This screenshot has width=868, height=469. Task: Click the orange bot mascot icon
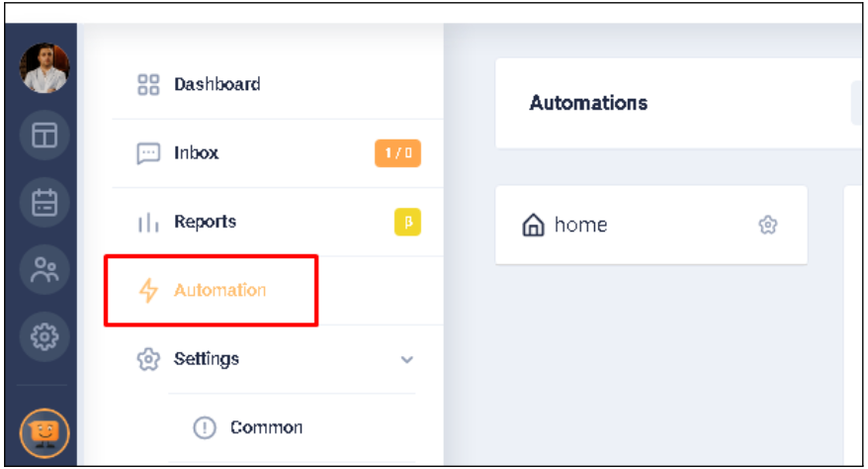[x=44, y=432]
